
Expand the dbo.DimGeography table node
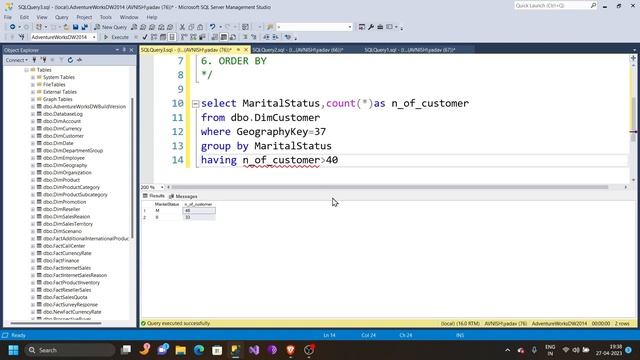(x=33, y=165)
